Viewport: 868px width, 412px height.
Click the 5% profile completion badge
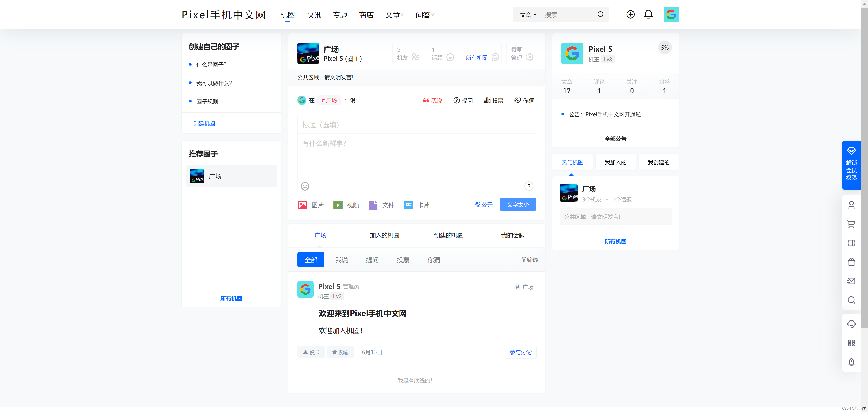665,48
